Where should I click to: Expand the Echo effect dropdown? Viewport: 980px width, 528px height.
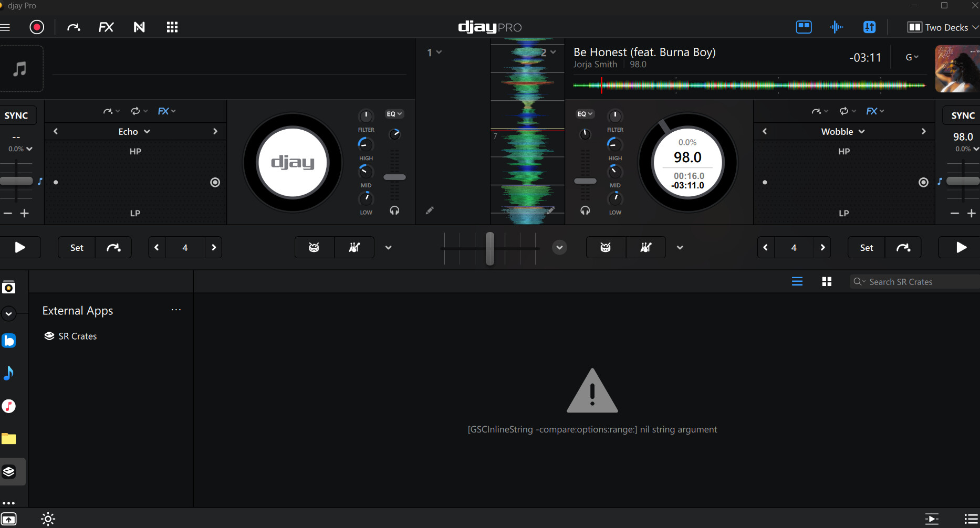click(134, 132)
